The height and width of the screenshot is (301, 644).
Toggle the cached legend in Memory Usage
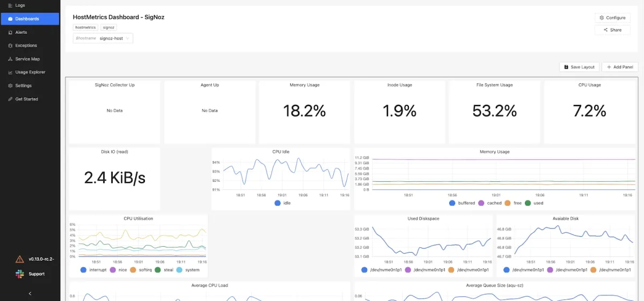490,203
